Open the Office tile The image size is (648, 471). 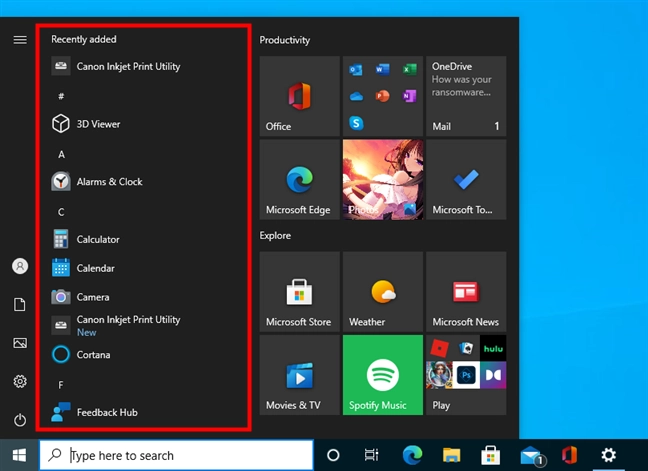(x=300, y=96)
